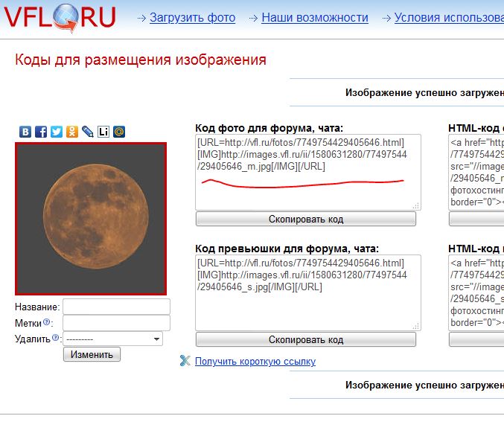
Task: Share image via VKontakte icon
Action: point(25,132)
